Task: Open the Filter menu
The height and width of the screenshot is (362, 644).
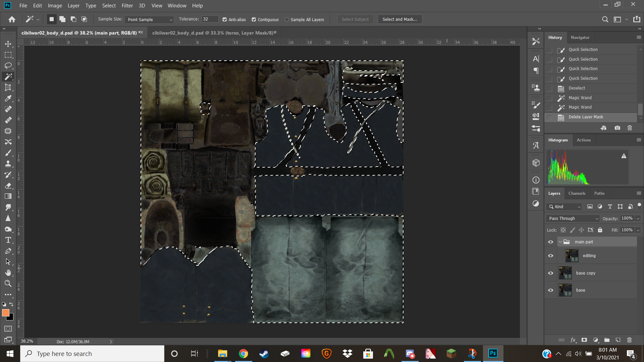Action: tap(127, 5)
